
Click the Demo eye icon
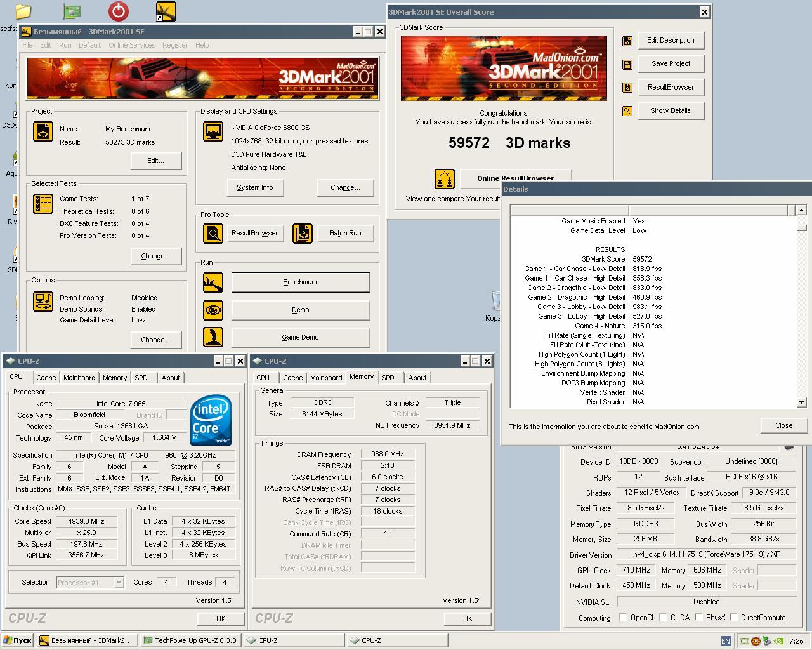pyautogui.click(x=213, y=310)
